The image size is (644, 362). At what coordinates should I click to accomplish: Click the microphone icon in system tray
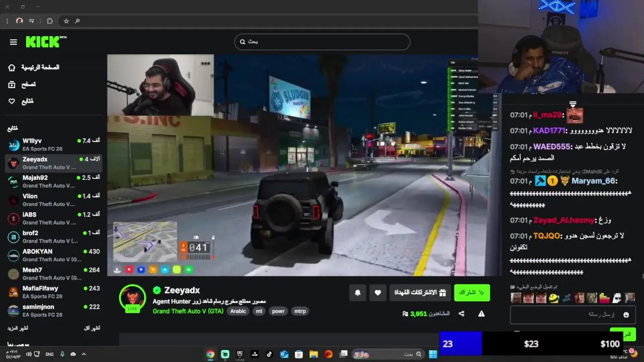pos(62,354)
